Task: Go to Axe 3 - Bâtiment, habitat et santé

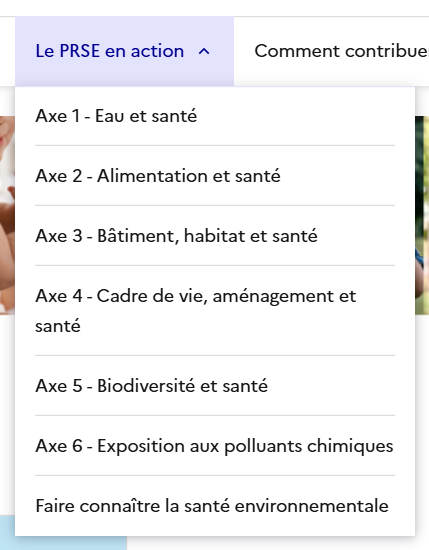Action: click(x=215, y=235)
